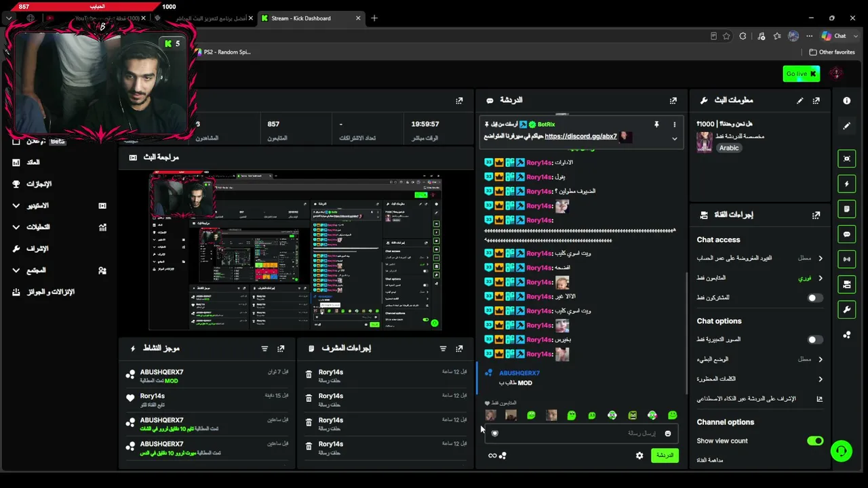Switch to Stream - Kick Dashboard tab

point(311,18)
